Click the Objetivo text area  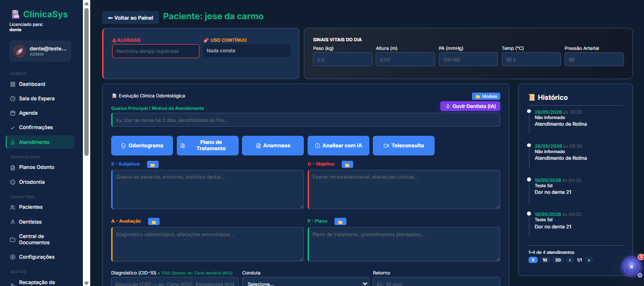coord(404,189)
